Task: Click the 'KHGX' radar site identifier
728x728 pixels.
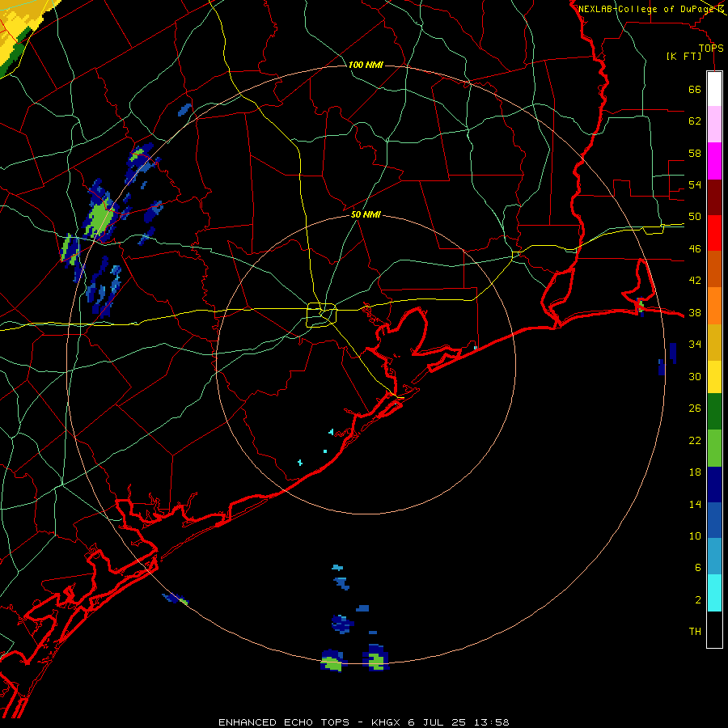Action: [386, 722]
